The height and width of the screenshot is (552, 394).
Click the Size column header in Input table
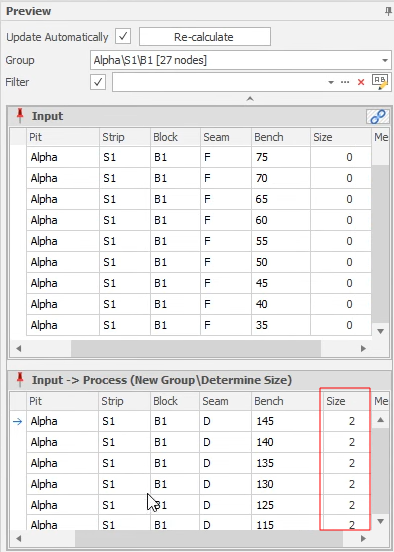[341, 137]
